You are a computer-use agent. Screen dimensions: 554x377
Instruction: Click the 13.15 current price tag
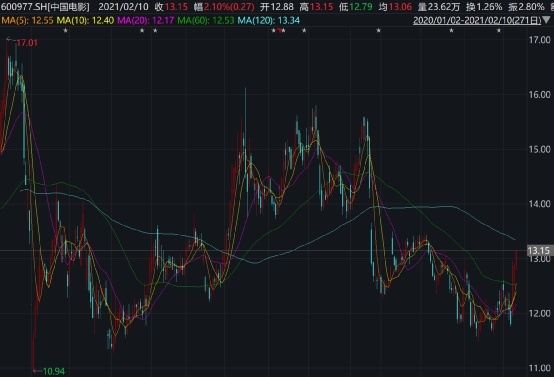click(x=539, y=251)
